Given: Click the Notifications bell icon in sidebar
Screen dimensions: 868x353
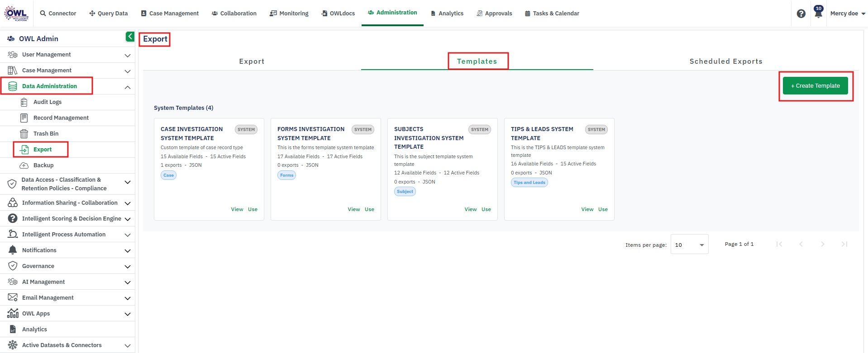Looking at the screenshot, I should coord(13,250).
